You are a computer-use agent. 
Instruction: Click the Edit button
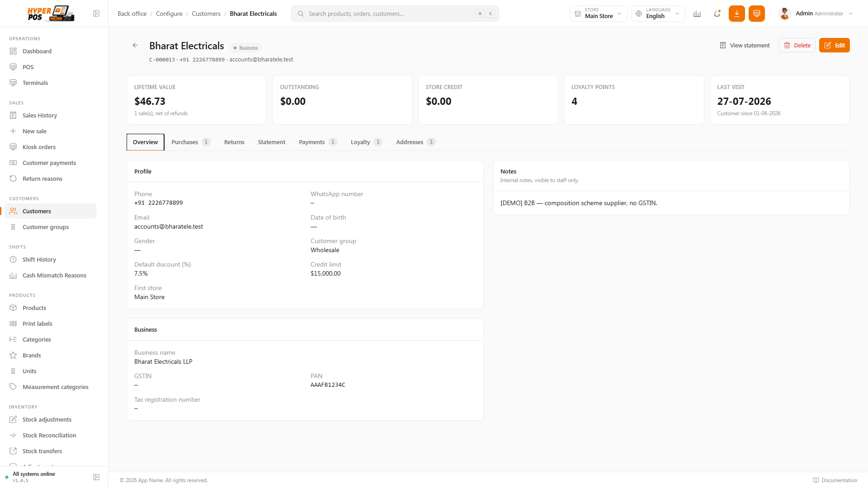pyautogui.click(x=835, y=45)
